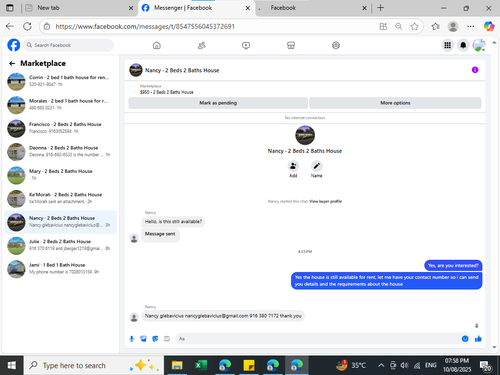Open the tab actions menu icon

coord(10,8)
